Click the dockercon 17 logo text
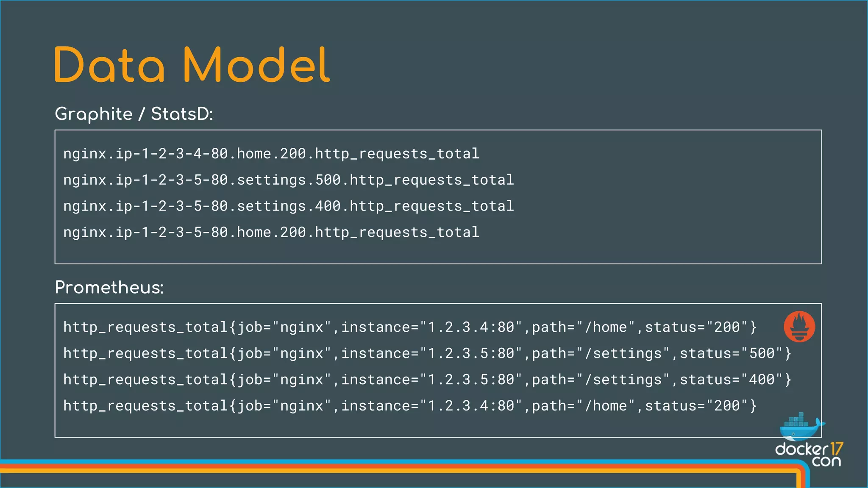Screen dimensions: 868x488 click(809, 455)
